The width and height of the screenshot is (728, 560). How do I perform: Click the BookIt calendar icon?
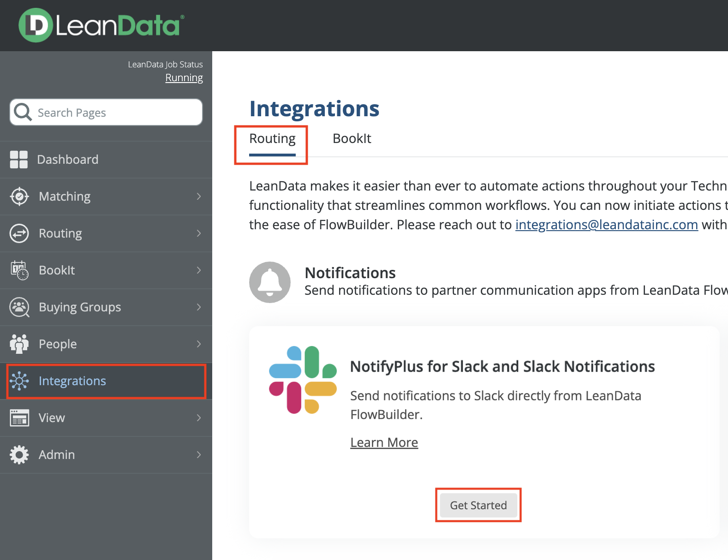19,270
